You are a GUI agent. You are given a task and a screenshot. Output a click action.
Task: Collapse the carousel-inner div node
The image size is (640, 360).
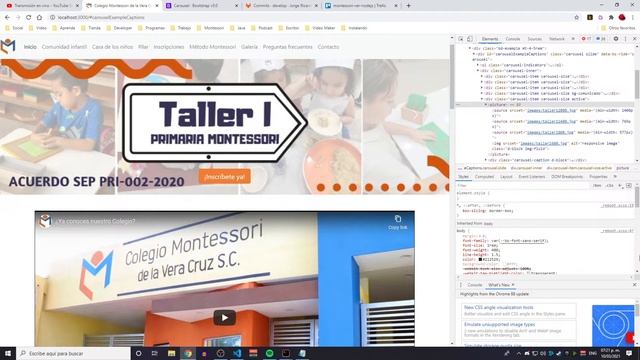click(478, 71)
